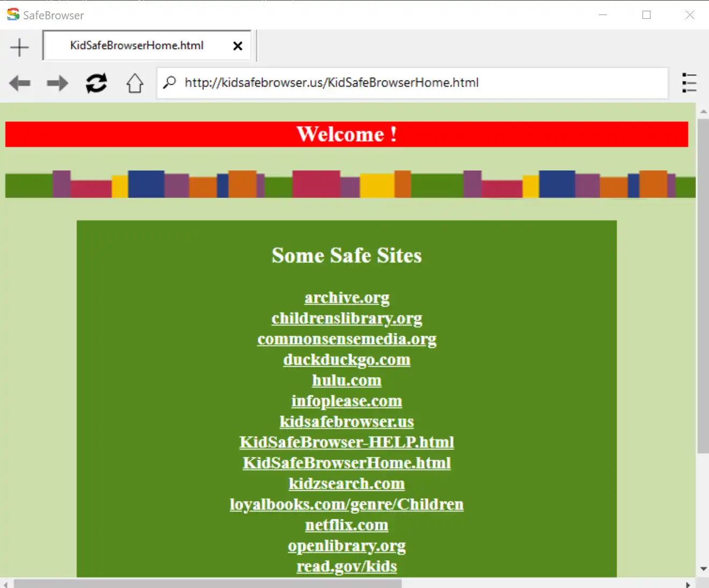Screen dimensions: 709x588
Task: Click the red Welcome banner text
Action: coord(347,134)
